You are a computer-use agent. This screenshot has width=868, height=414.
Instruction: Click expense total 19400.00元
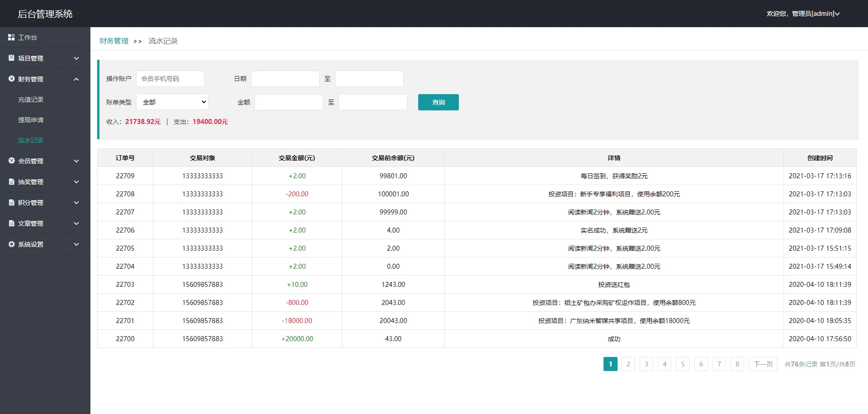pos(210,122)
